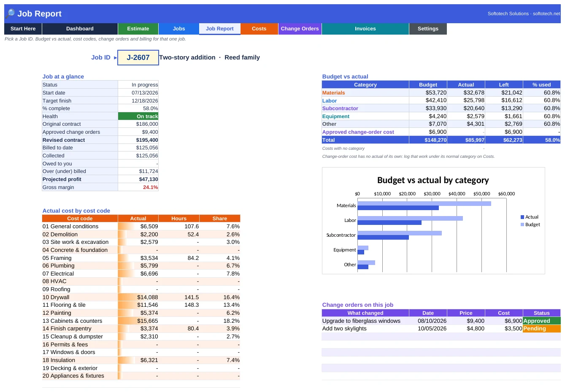Click the Budget vs actual by category chart title
This screenshot has width=565, height=392.
[x=433, y=180]
